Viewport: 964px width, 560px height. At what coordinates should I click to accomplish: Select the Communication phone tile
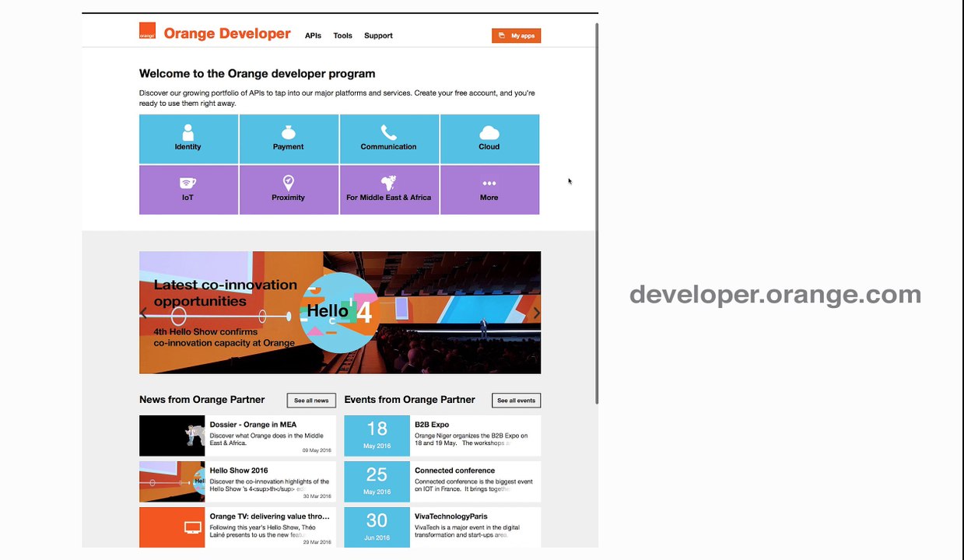click(x=389, y=139)
